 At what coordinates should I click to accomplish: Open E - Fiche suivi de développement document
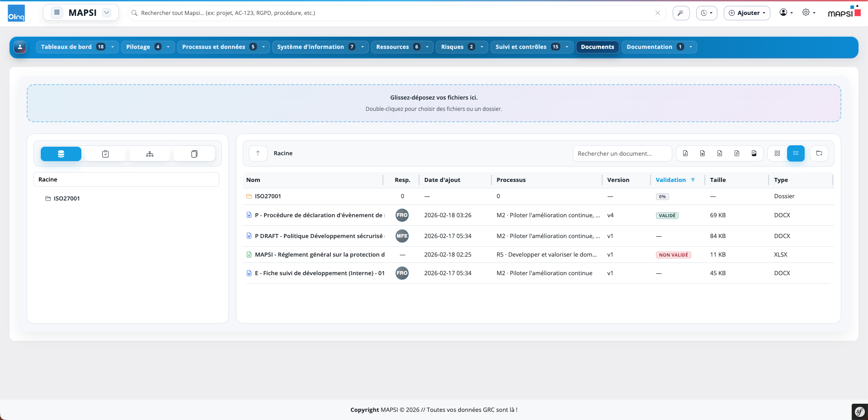(320, 273)
